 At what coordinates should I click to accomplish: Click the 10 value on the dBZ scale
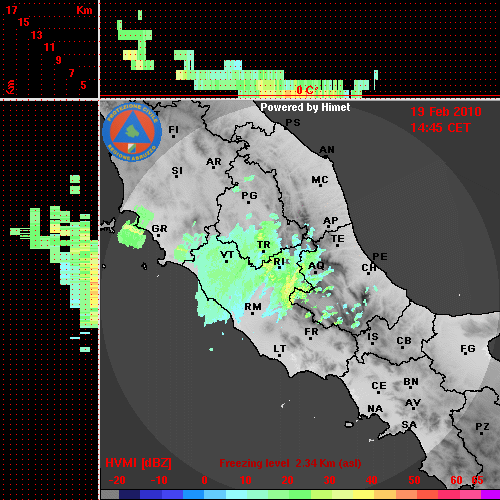(x=246, y=480)
